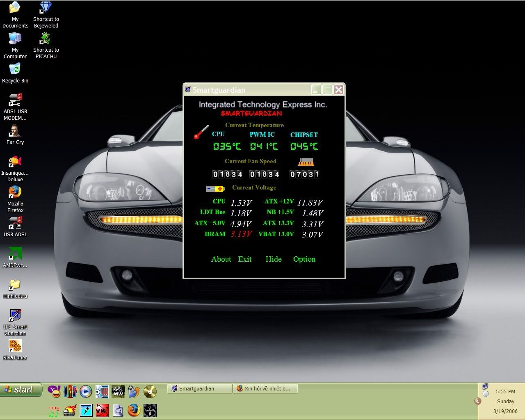Image resolution: width=525 pixels, height=420 pixels.
Task: Select the Mozilla Firefox desktop icon
Action: click(x=15, y=199)
